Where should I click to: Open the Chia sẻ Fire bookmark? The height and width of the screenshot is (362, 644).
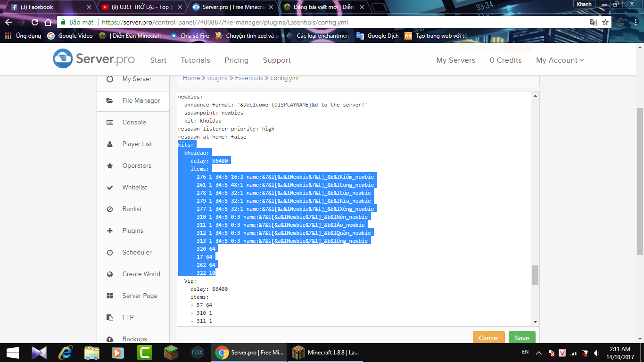pyautogui.click(x=190, y=36)
